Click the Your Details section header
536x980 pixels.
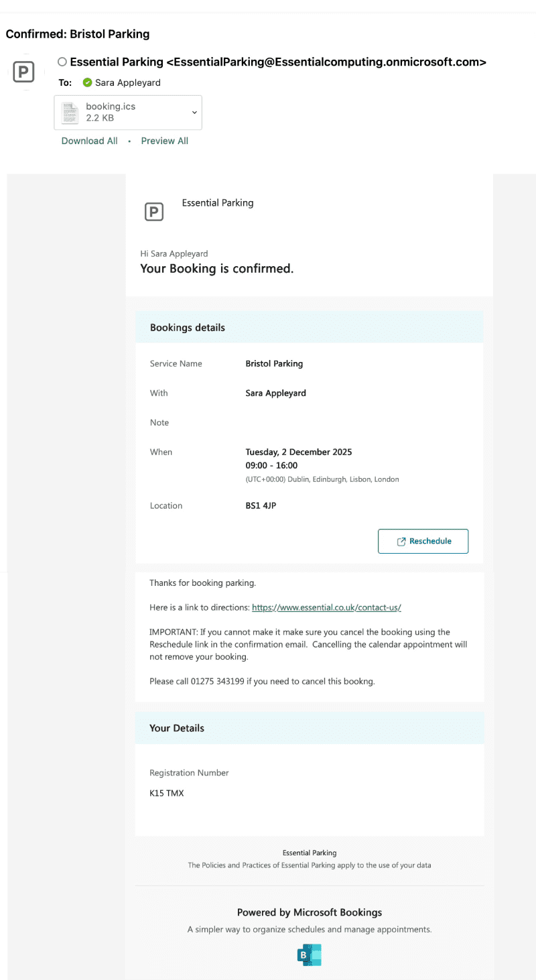click(310, 728)
